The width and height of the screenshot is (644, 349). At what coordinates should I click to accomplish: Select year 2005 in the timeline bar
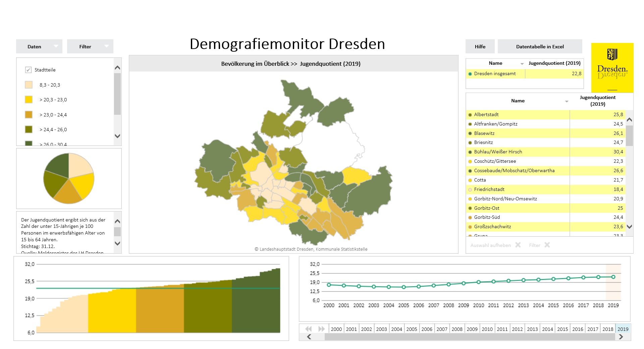coord(412,329)
